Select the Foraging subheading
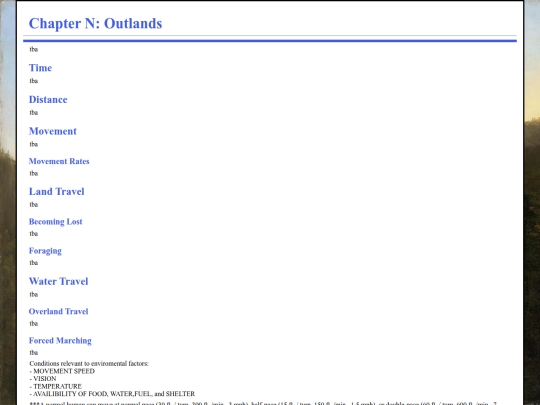540x405 pixels. coord(45,251)
